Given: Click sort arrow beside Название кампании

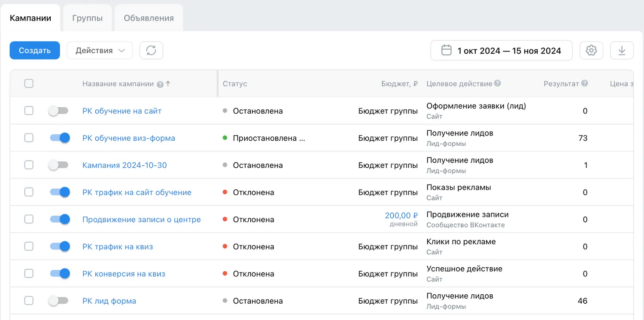Looking at the screenshot, I should click(x=168, y=84).
